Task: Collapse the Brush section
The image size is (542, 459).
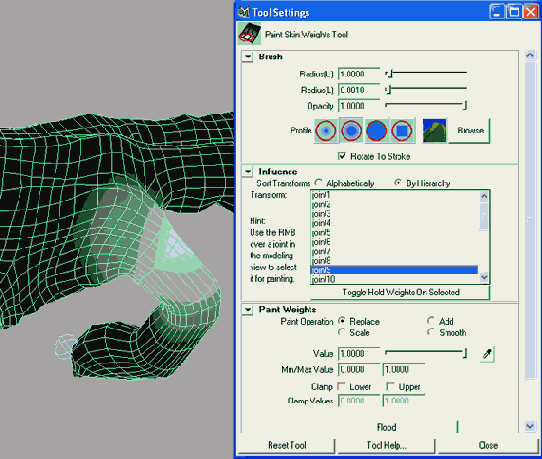Action: 248,57
